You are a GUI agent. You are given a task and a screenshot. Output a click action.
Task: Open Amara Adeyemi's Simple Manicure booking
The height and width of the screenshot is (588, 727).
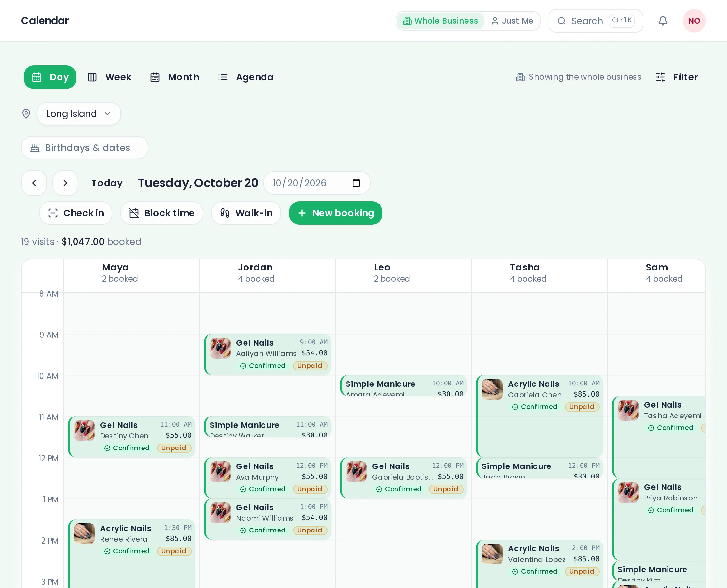point(404,386)
